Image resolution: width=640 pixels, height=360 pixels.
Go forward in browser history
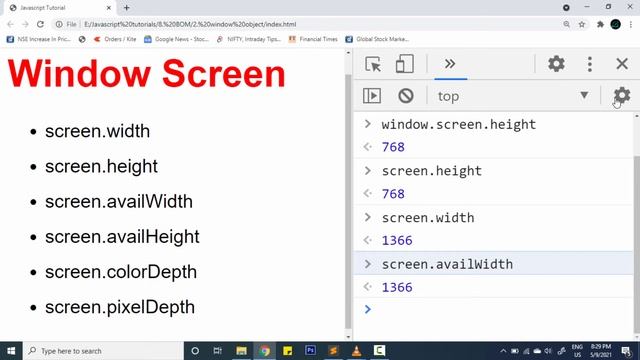25,24
